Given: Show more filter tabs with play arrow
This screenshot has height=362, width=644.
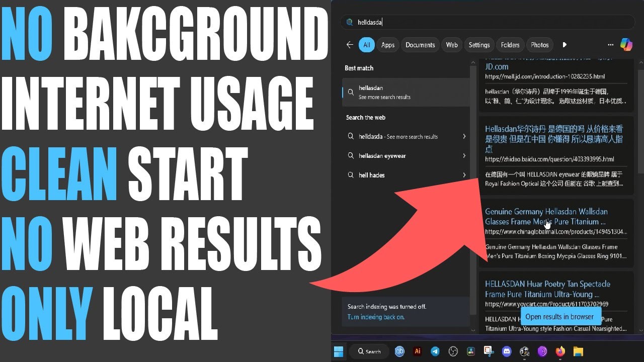Looking at the screenshot, I should point(565,45).
